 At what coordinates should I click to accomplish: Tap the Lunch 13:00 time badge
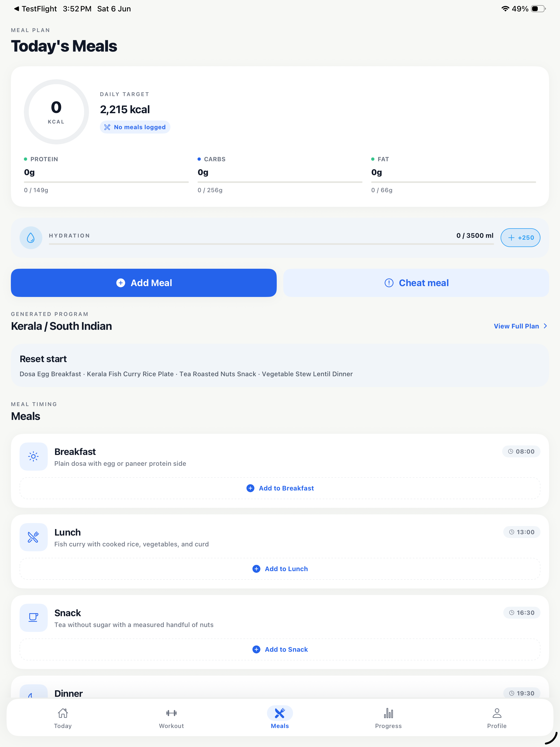pyautogui.click(x=521, y=532)
